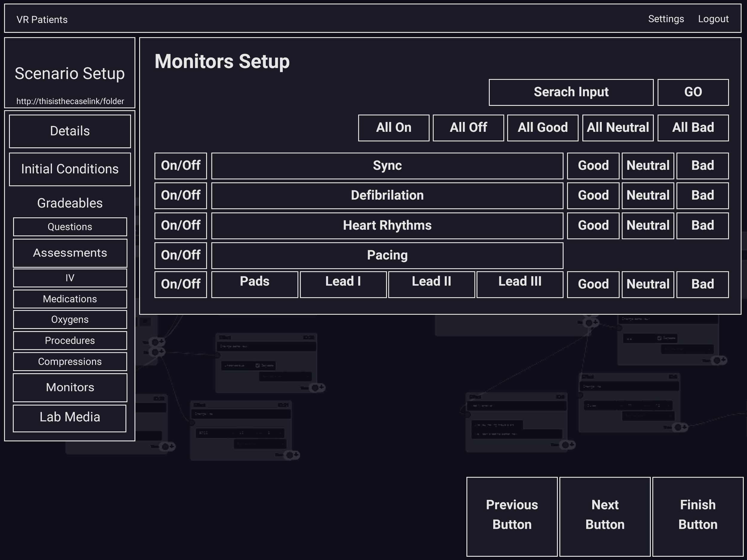Click the All On button
This screenshot has width=747, height=560.
click(x=394, y=128)
